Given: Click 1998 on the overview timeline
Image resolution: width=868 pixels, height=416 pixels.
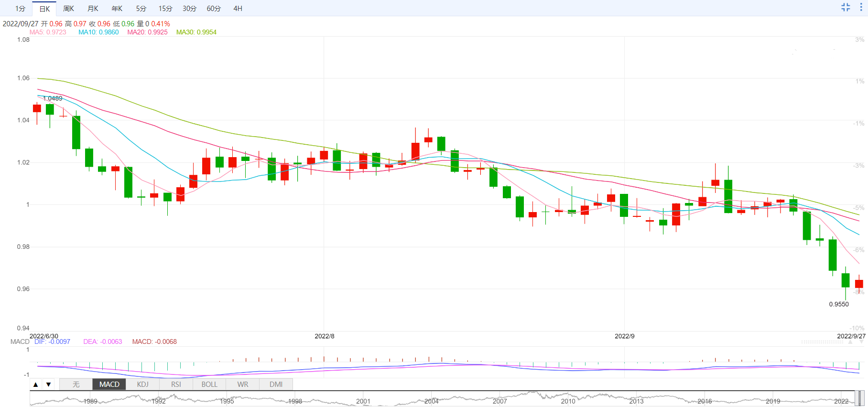Looking at the screenshot, I should 295,401.
